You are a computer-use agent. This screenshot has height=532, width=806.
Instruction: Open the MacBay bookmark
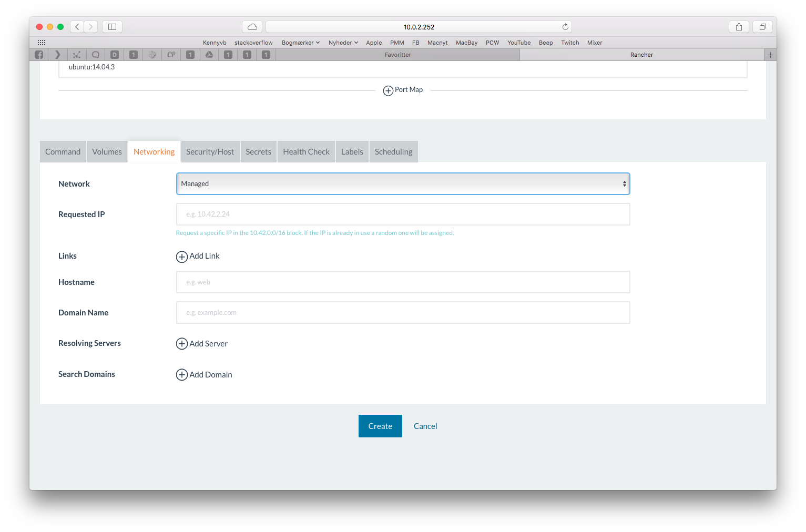(x=467, y=43)
